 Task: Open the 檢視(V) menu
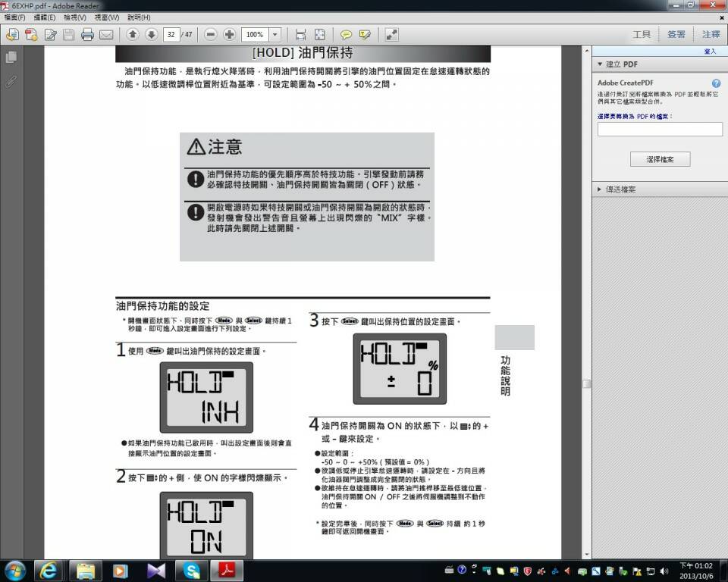75,17
